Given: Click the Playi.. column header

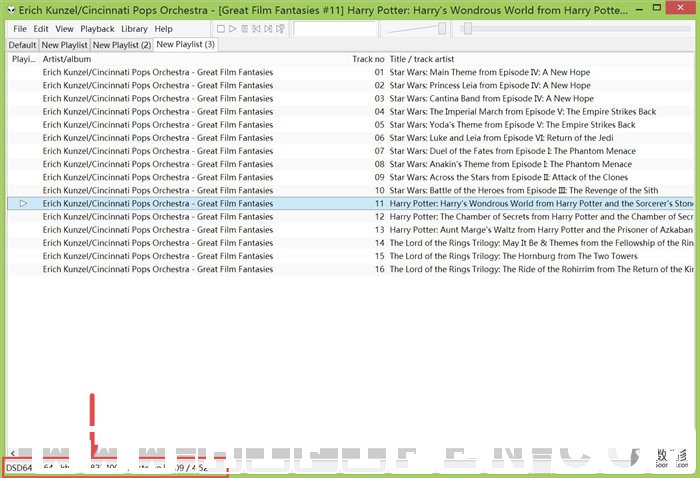Looking at the screenshot, I should click(24, 59).
